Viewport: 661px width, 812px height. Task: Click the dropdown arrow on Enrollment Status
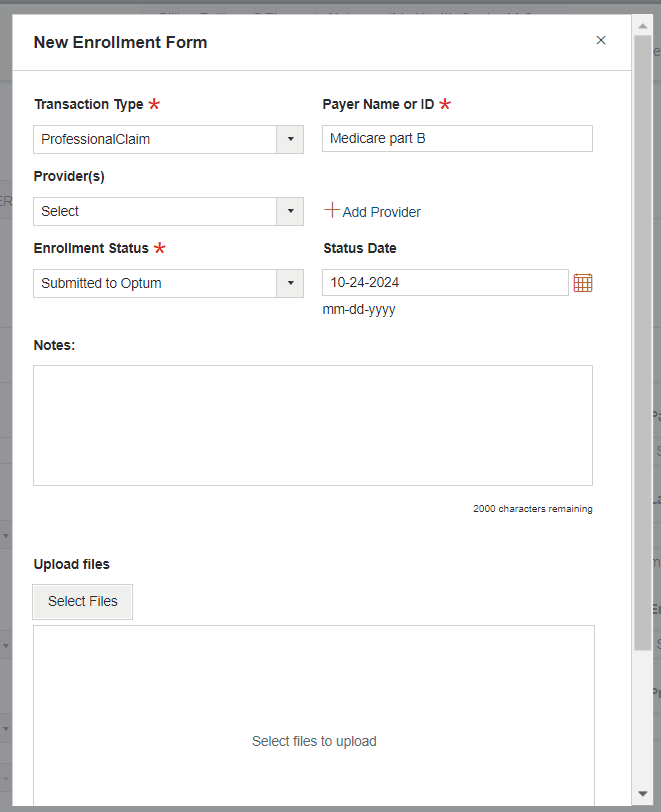[290, 283]
